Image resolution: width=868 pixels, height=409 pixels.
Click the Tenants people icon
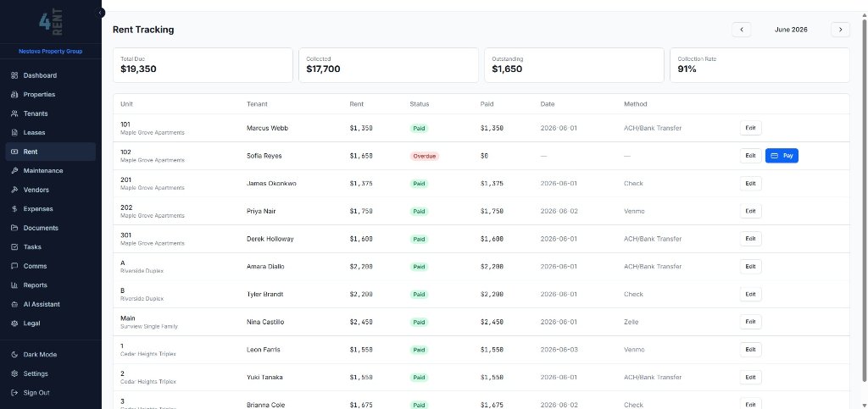click(14, 113)
